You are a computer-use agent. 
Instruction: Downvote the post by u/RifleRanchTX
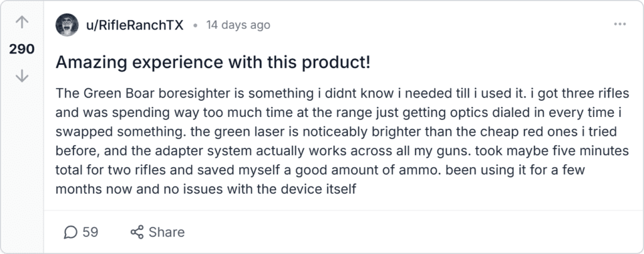pyautogui.click(x=22, y=76)
